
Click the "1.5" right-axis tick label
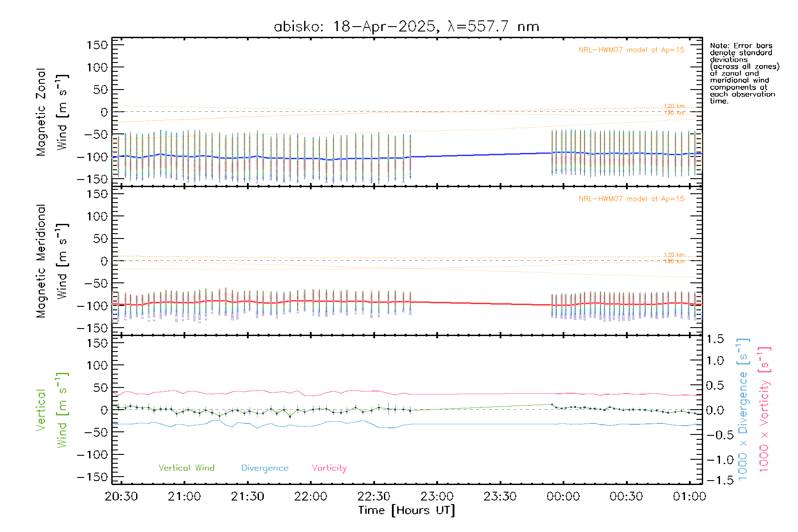pos(715,340)
